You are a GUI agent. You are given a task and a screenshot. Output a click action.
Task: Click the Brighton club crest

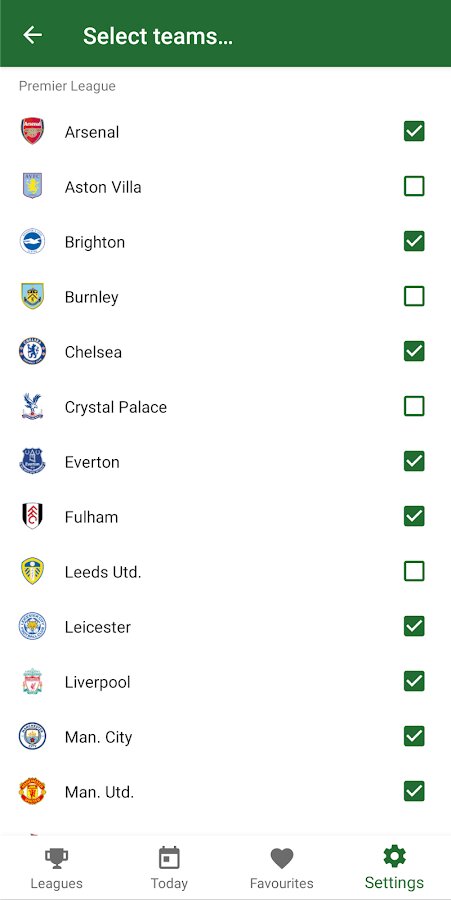[x=32, y=242]
